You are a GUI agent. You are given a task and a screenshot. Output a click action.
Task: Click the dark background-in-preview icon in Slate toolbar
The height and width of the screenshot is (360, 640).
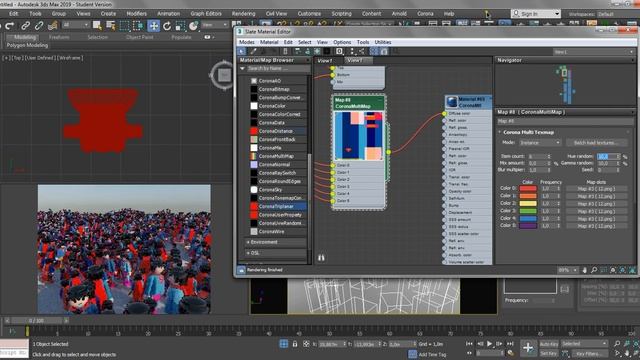pyautogui.click(x=327, y=51)
